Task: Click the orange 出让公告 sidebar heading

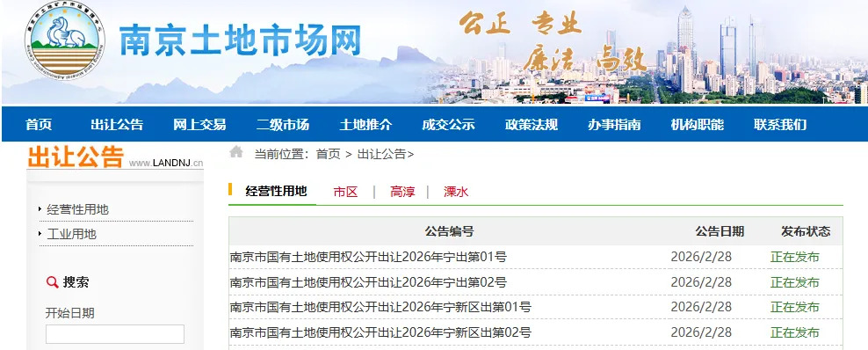Action: (76, 157)
